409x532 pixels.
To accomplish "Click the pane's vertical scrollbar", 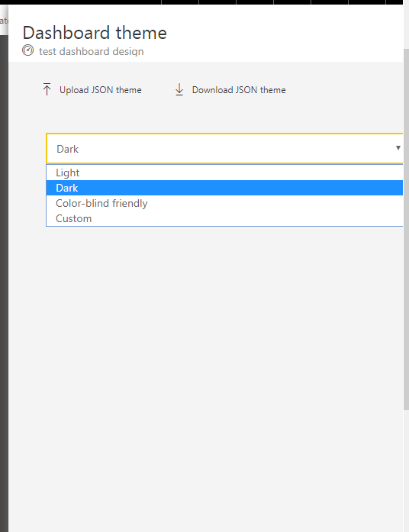I will 406,229.
